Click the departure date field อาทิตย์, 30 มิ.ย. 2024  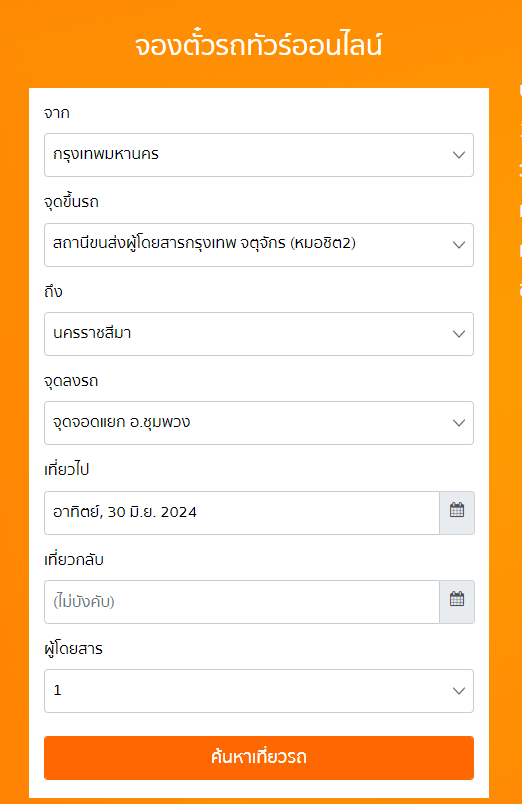point(242,513)
